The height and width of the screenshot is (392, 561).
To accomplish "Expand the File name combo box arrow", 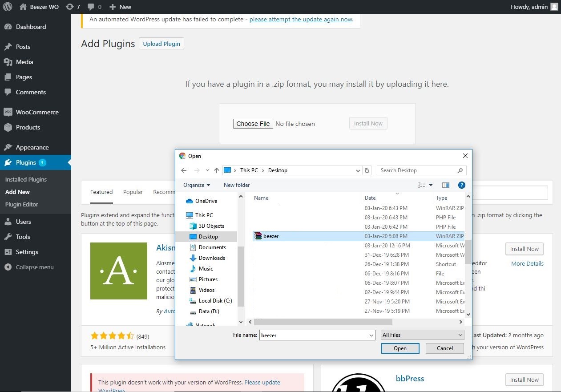I will [371, 335].
